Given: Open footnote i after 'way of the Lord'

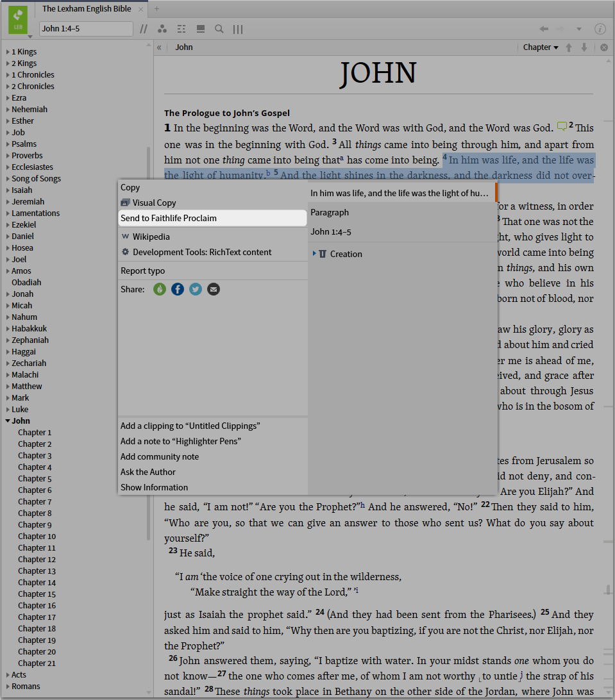Looking at the screenshot, I should (357, 590).
